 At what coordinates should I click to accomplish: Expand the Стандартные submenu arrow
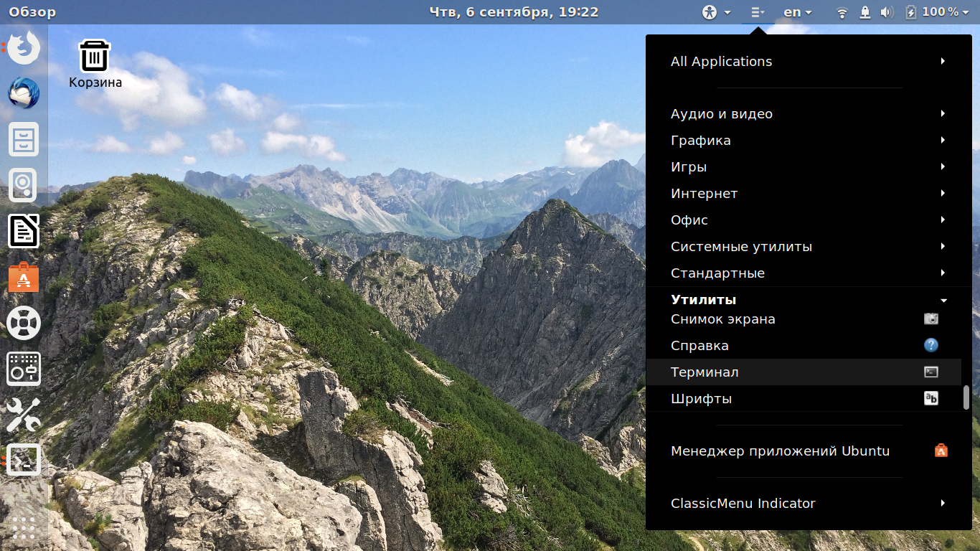tap(943, 273)
